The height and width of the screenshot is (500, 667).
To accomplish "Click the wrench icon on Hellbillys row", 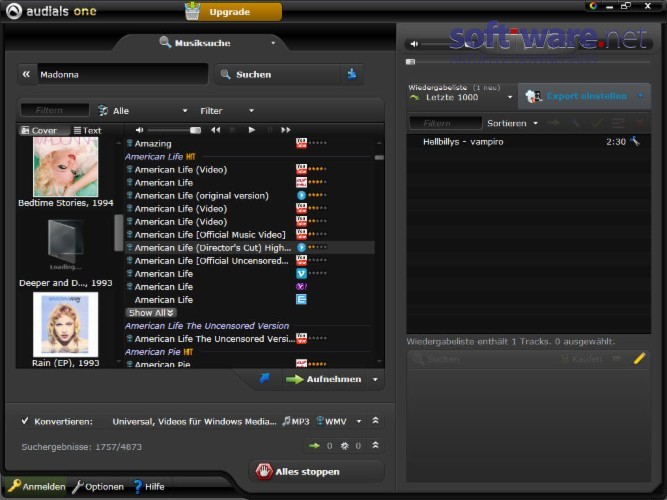I will tap(636, 141).
